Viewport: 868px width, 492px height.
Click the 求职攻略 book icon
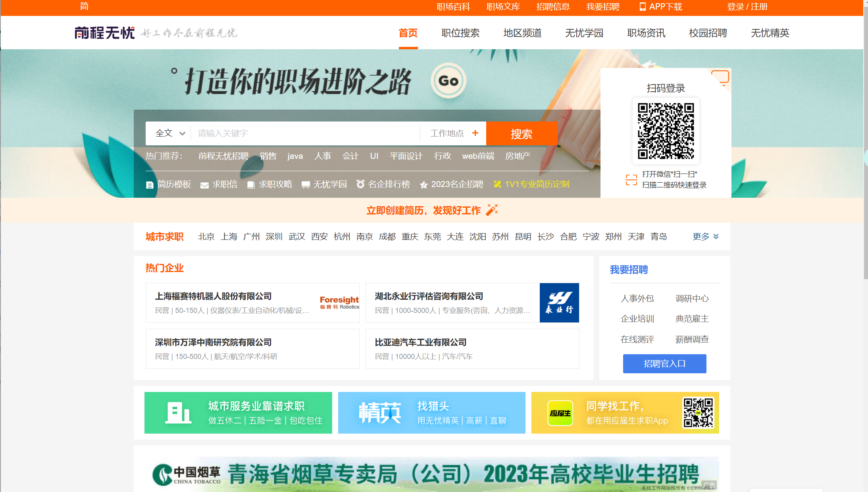(x=250, y=184)
